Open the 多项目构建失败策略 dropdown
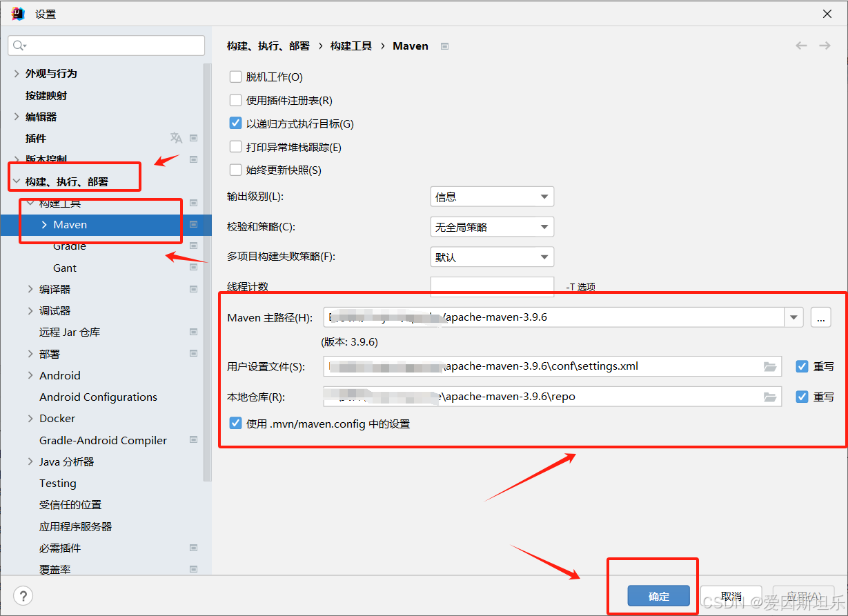This screenshot has width=848, height=616. pyautogui.click(x=492, y=257)
